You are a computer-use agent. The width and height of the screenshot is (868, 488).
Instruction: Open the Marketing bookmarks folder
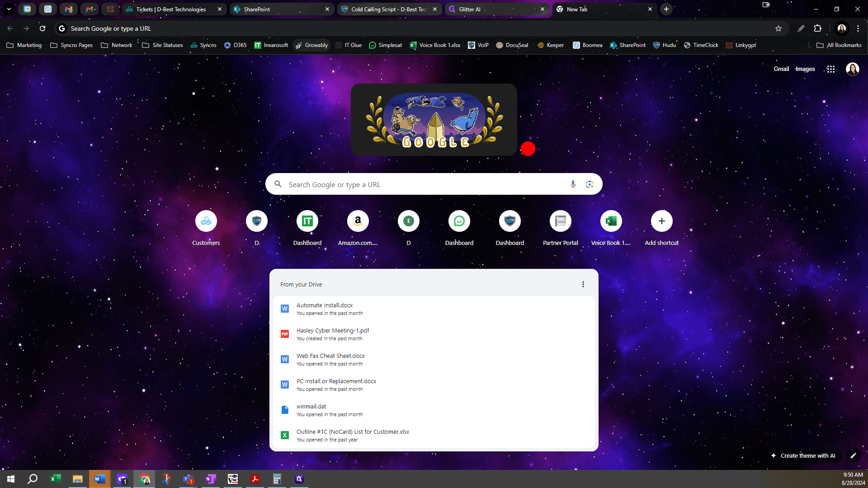click(24, 45)
